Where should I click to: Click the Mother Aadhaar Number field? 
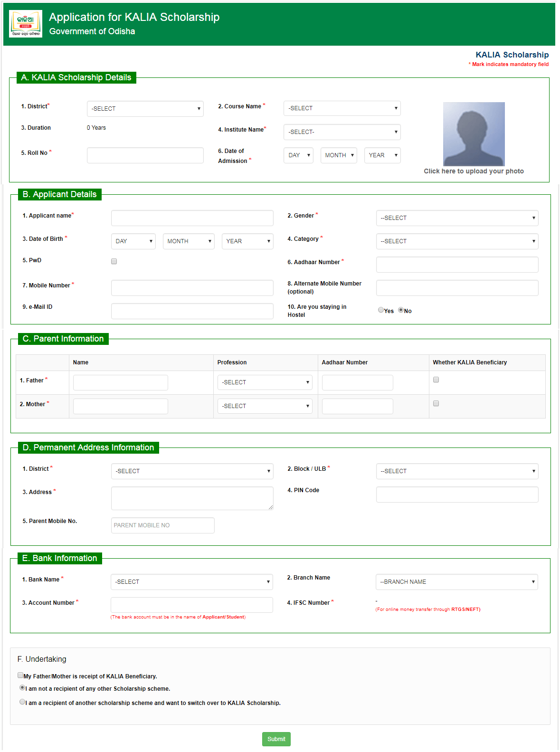(358, 406)
